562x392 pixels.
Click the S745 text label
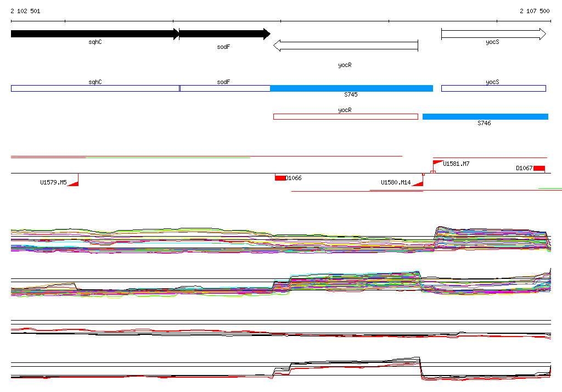tap(351, 94)
